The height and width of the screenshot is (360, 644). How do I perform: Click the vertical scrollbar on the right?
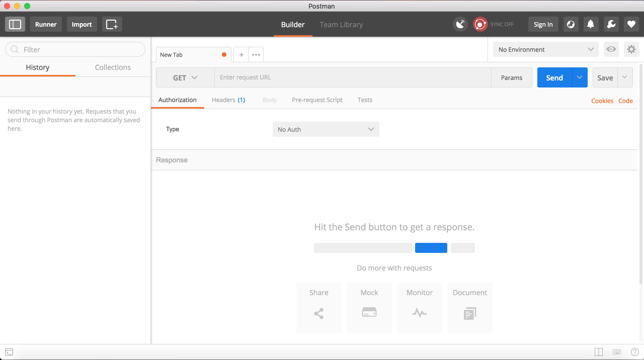pyautogui.click(x=641, y=174)
